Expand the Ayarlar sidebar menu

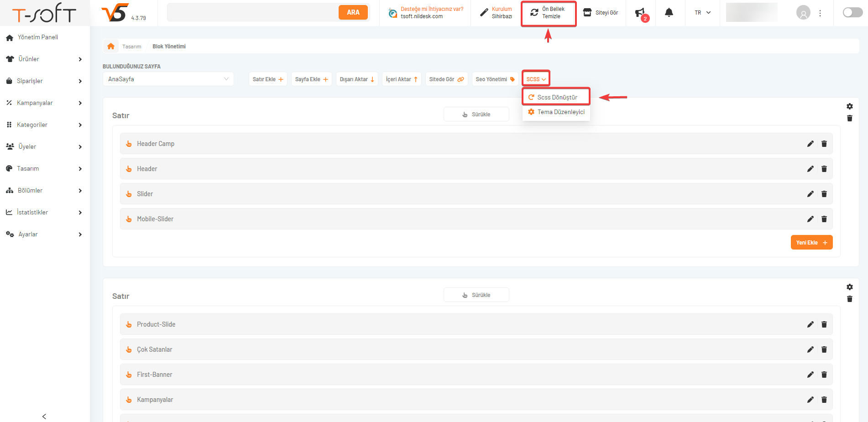45,234
